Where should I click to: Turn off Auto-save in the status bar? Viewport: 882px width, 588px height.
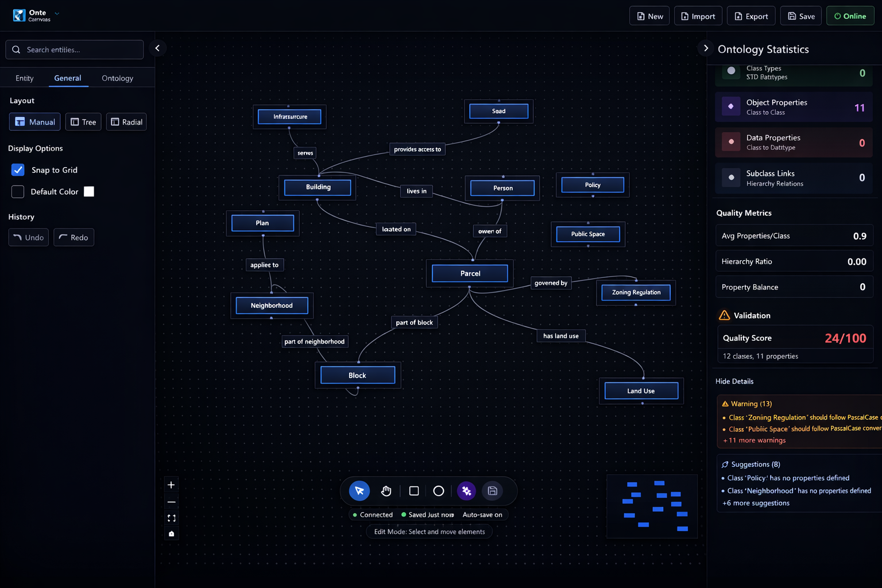(x=482, y=514)
